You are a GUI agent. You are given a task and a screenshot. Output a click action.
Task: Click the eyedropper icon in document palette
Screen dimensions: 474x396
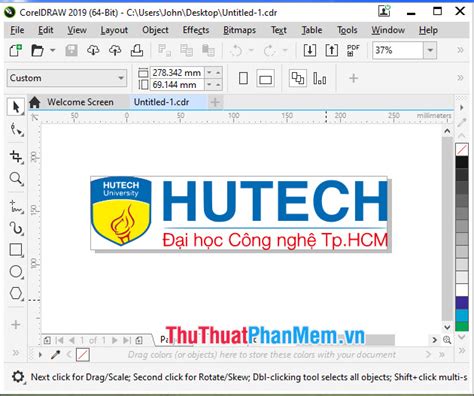point(55,355)
